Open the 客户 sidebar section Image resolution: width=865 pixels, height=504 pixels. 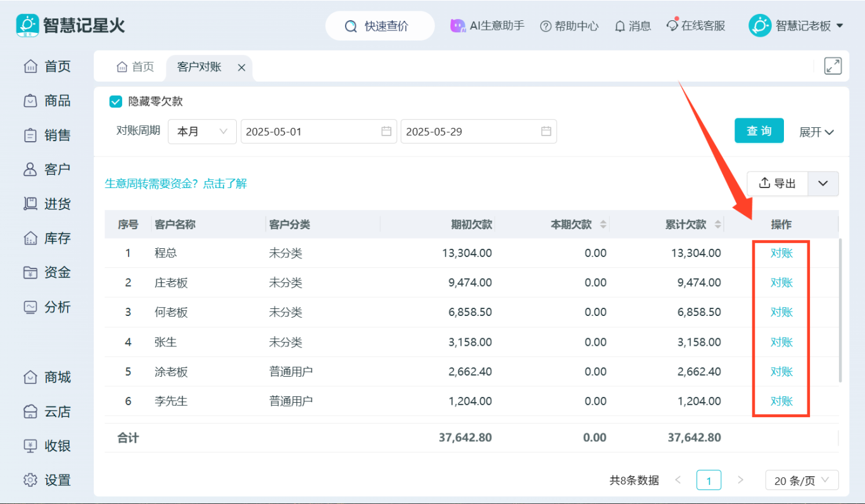pyautogui.click(x=47, y=169)
